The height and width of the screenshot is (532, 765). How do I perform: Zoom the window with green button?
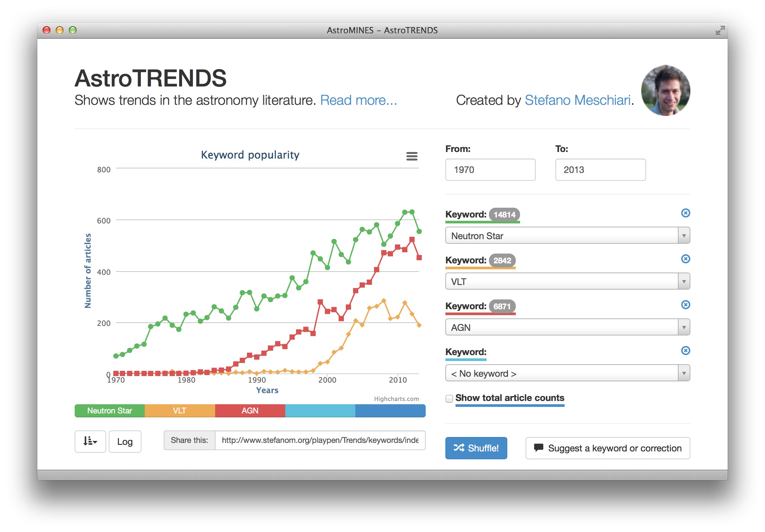73,30
